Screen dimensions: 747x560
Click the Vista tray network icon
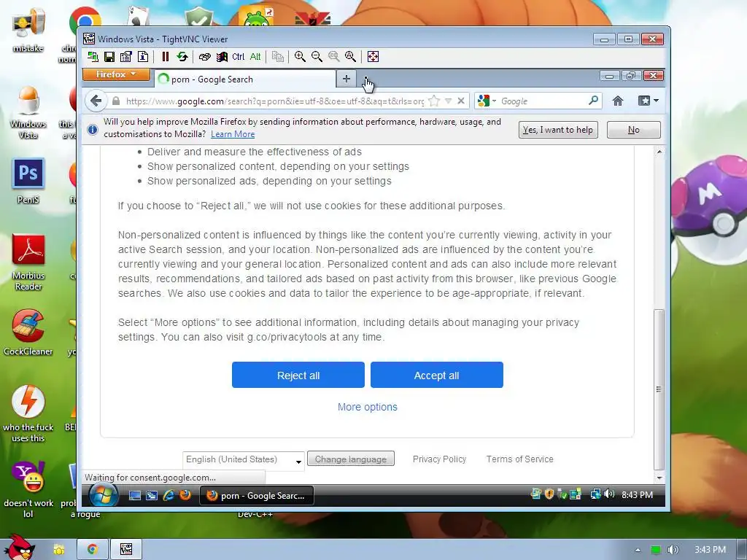coord(595,494)
